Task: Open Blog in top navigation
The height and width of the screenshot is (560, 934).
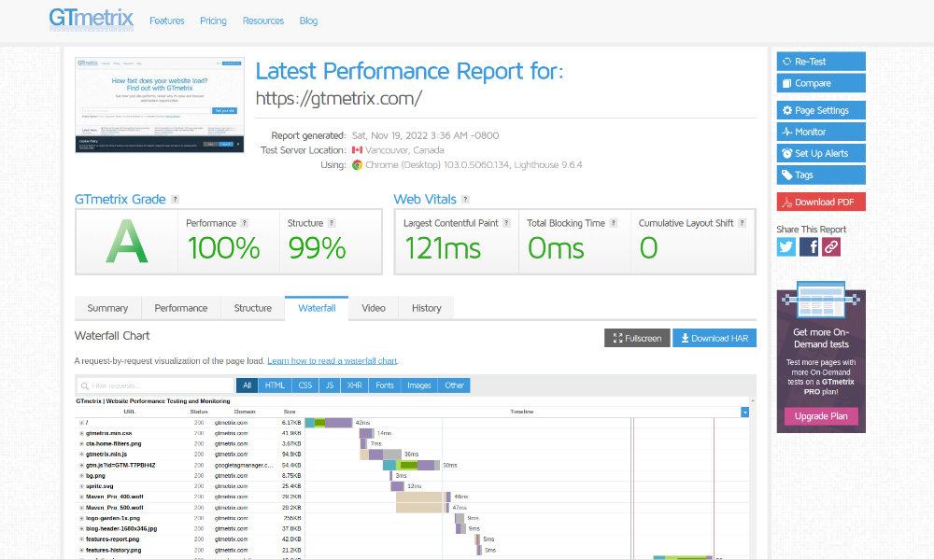Action: [x=308, y=21]
